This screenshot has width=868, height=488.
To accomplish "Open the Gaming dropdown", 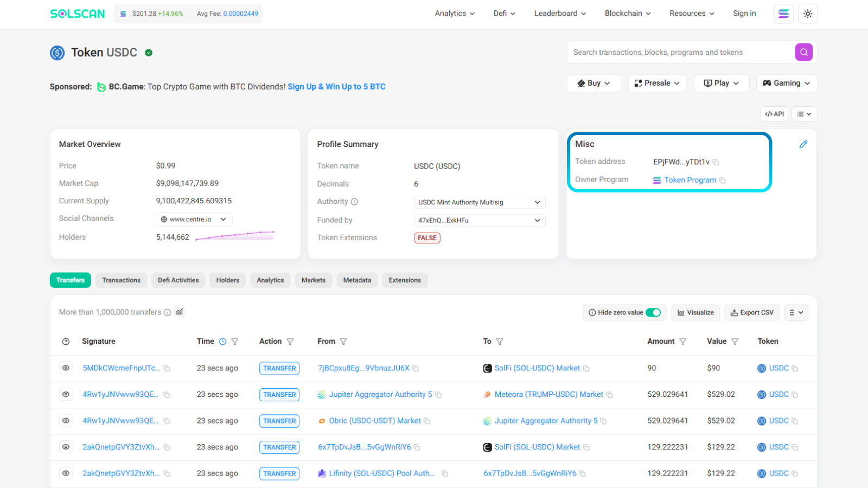I will click(x=787, y=83).
